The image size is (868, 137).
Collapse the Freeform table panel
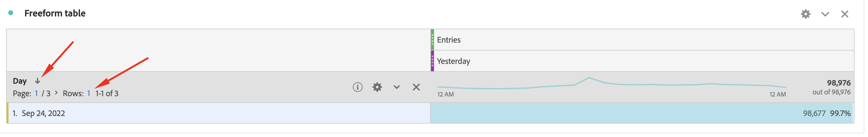(825, 14)
